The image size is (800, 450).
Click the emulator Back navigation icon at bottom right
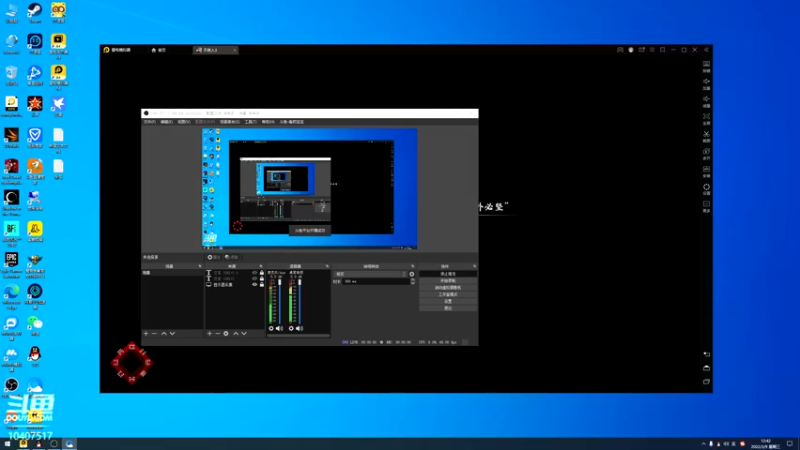(x=706, y=354)
